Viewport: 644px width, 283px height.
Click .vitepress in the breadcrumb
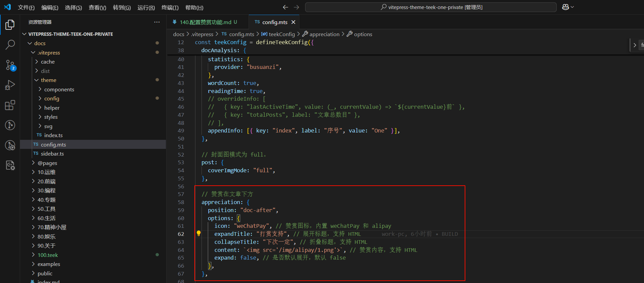202,34
